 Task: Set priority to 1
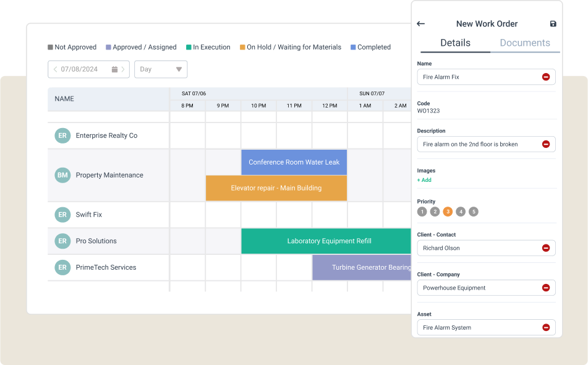pos(422,212)
